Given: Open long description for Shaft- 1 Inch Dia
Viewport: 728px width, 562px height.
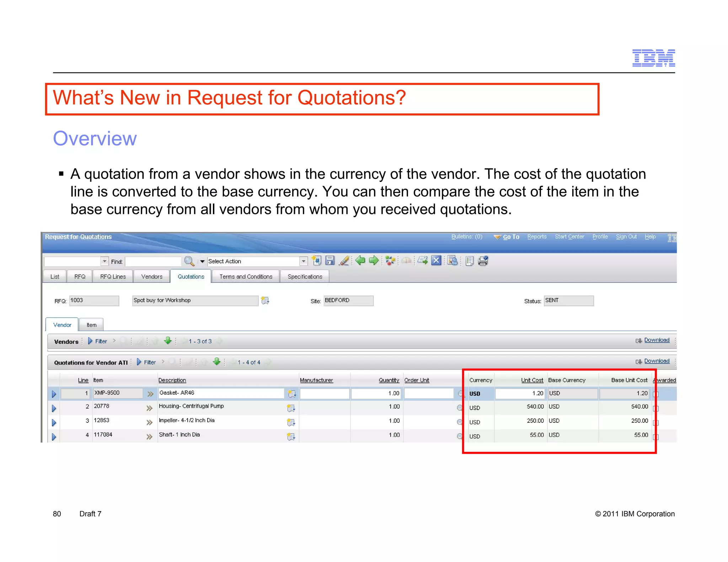Looking at the screenshot, I should (x=291, y=437).
